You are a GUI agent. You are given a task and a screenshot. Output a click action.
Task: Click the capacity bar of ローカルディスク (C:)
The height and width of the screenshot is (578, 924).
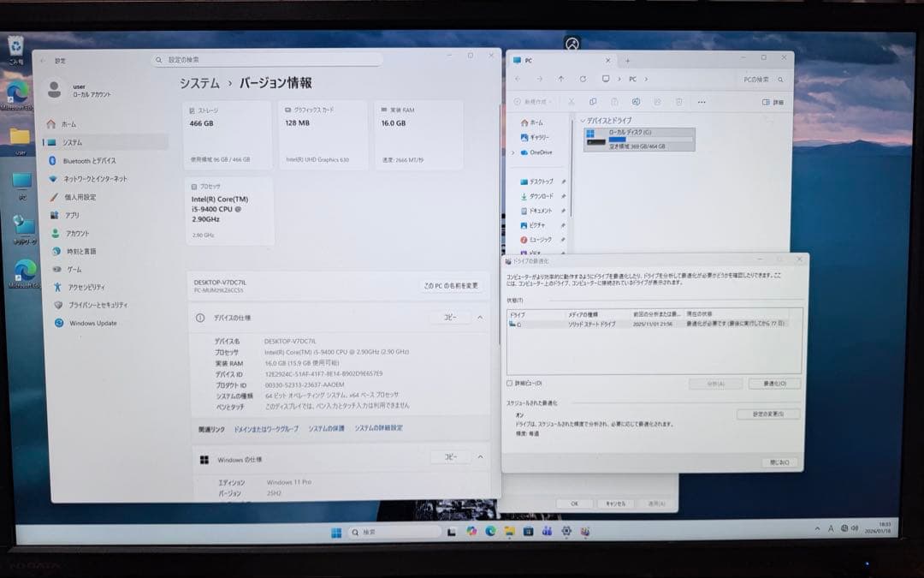(651, 139)
